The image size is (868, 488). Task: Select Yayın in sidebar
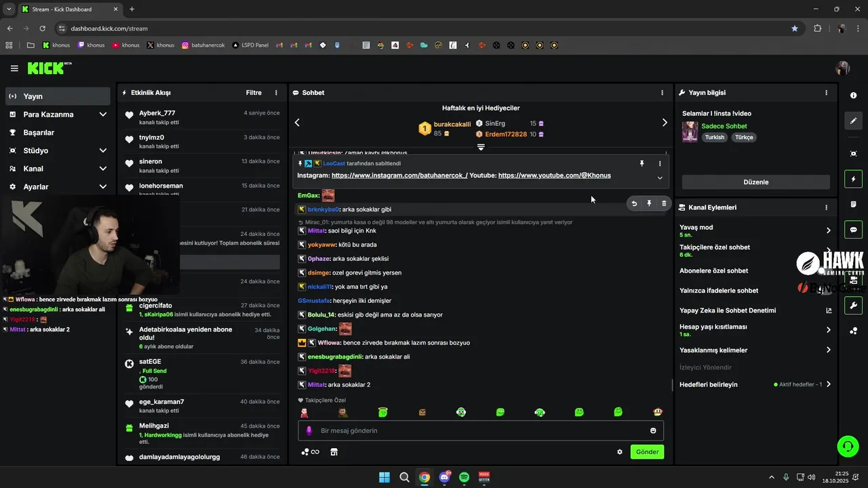point(58,96)
